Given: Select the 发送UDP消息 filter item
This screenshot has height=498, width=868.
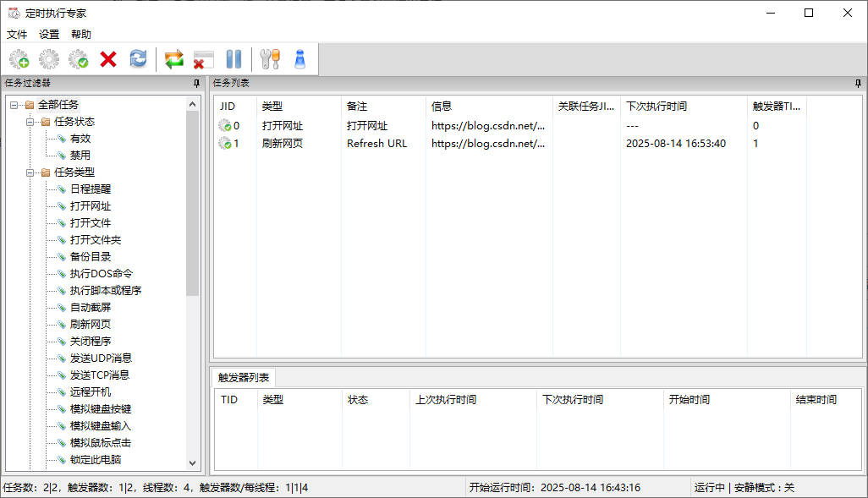Looking at the screenshot, I should (x=101, y=358).
